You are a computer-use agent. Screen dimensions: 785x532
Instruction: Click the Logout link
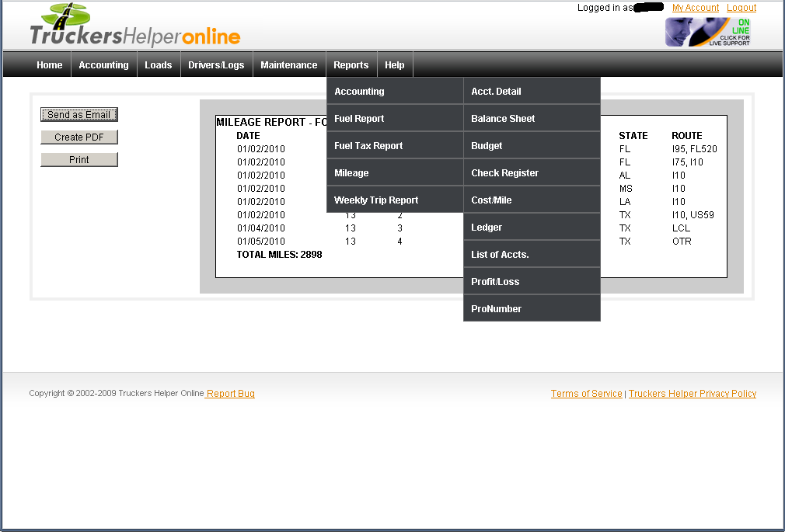pyautogui.click(x=741, y=8)
